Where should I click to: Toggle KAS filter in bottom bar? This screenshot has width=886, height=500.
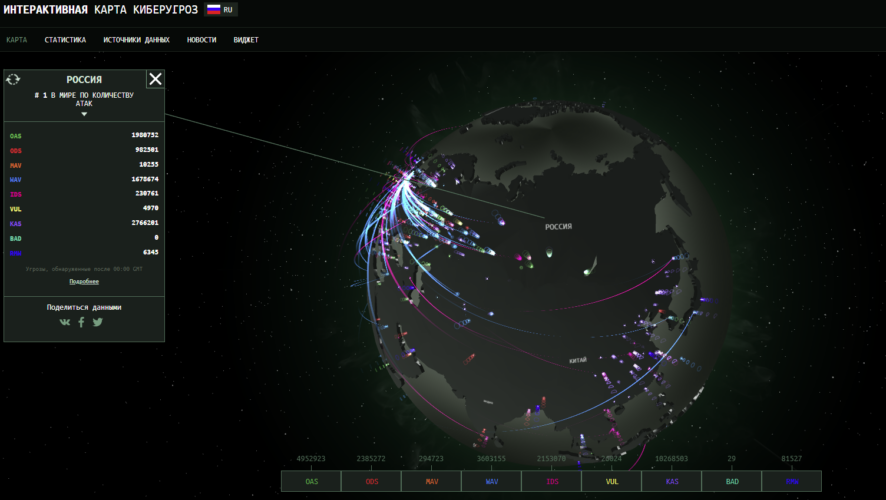(x=671, y=481)
